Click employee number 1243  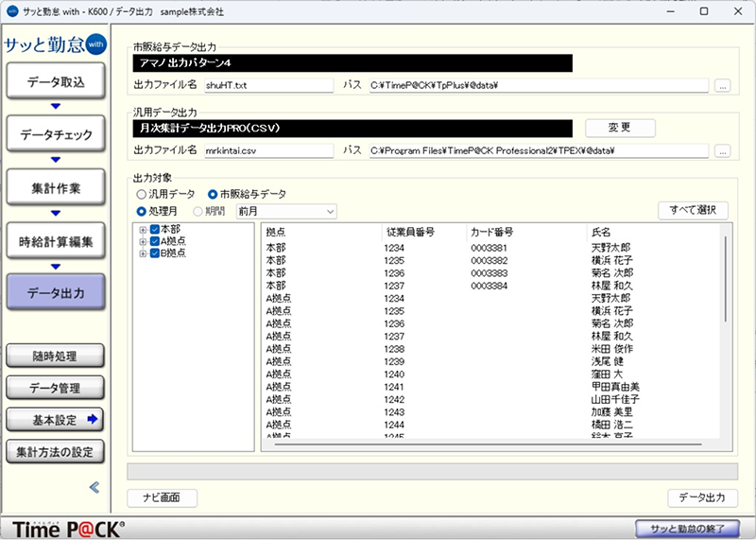click(x=394, y=412)
